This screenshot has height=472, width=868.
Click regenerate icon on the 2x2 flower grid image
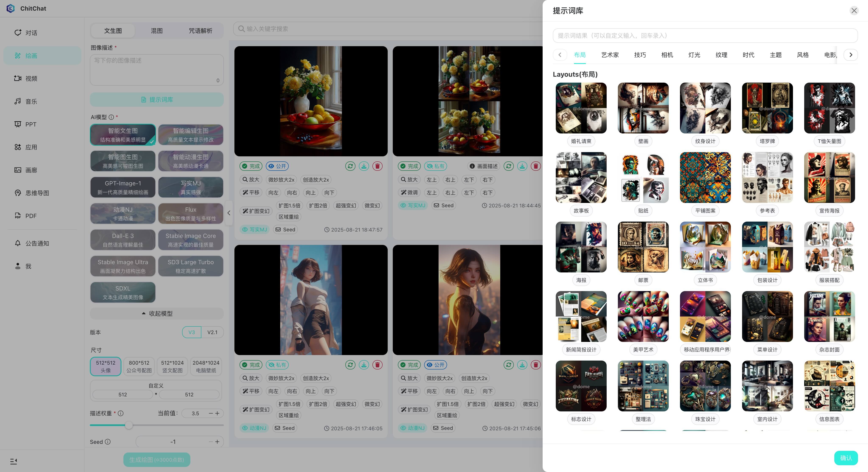coord(509,166)
